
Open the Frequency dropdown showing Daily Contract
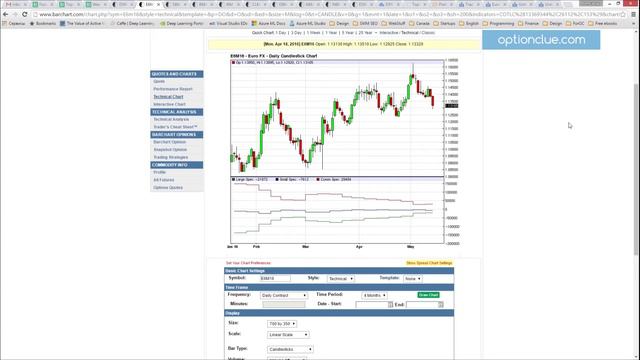[x=284, y=295]
